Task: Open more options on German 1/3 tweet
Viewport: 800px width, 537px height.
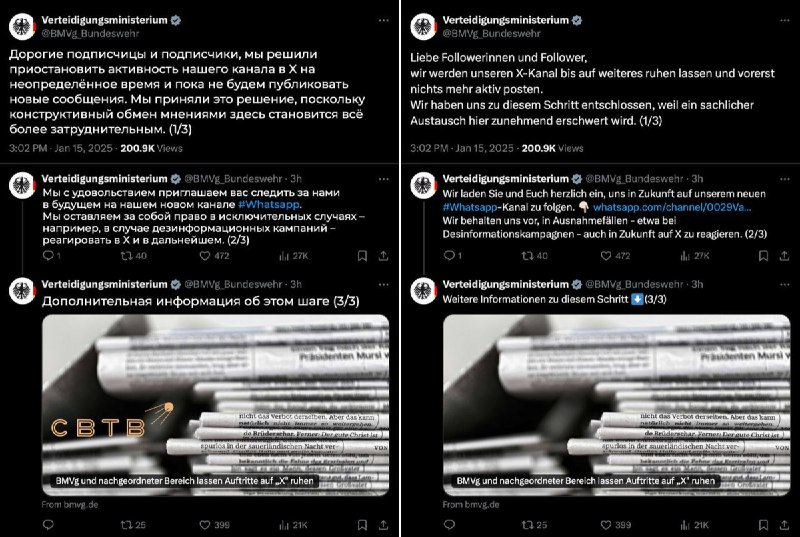Action: tap(785, 20)
